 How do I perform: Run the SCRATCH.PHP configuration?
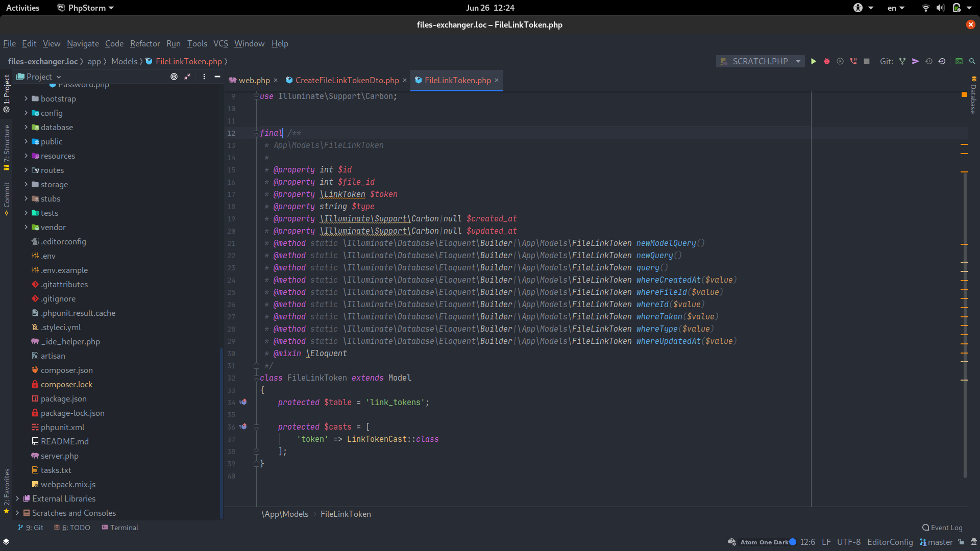(x=814, y=61)
